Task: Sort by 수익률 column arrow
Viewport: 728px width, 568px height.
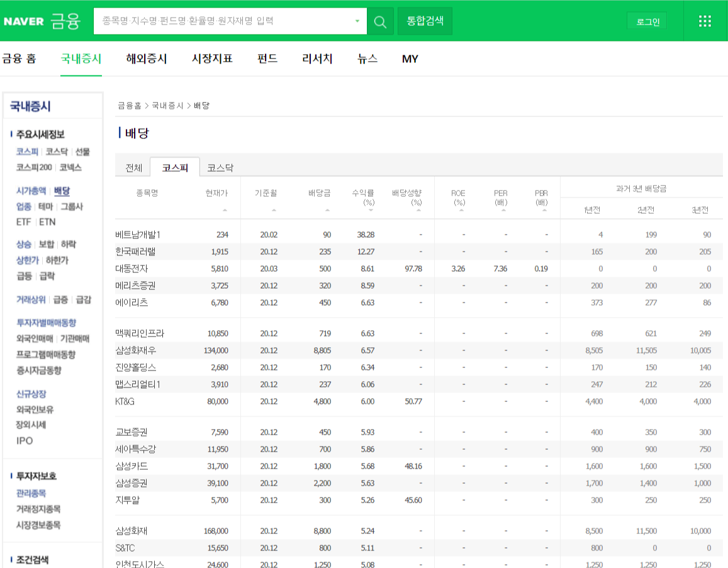Action: tap(371, 210)
